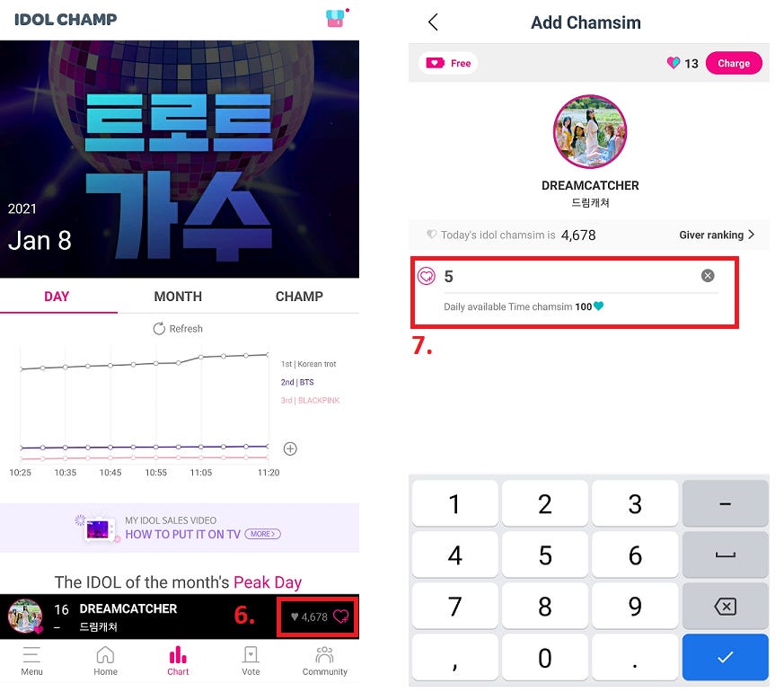Tap the back arrow on Add Chamsim
Screen dimensions: 784x692
point(434,22)
